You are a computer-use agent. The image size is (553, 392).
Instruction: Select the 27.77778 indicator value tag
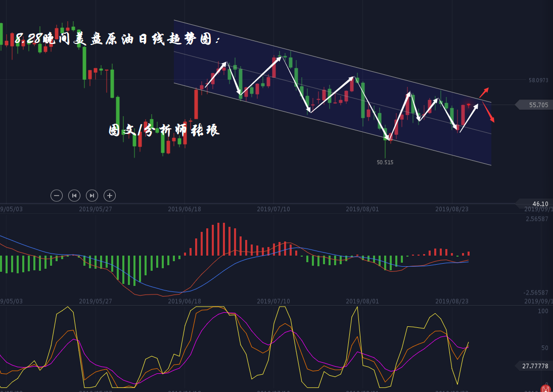click(535, 366)
